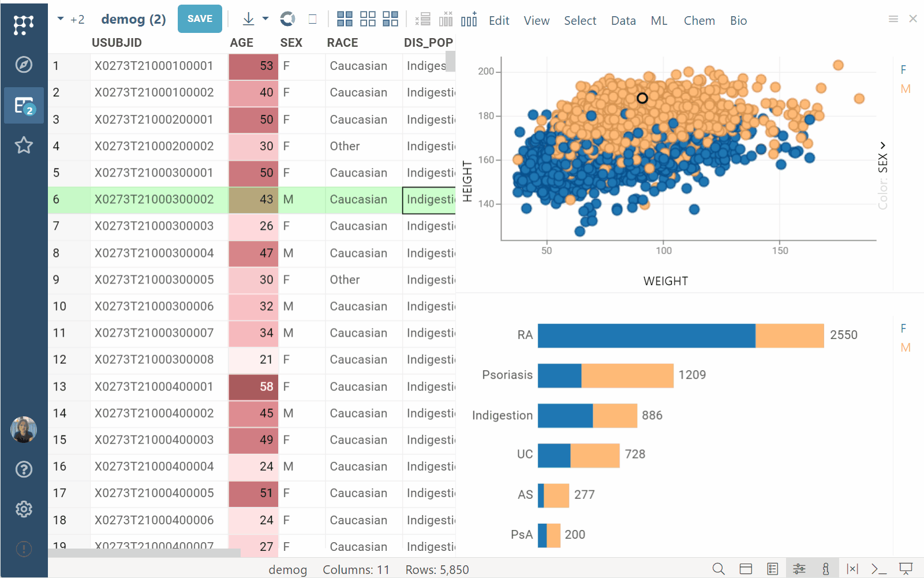
Task: Toggle the M legend in scatter plot
Action: click(x=905, y=89)
